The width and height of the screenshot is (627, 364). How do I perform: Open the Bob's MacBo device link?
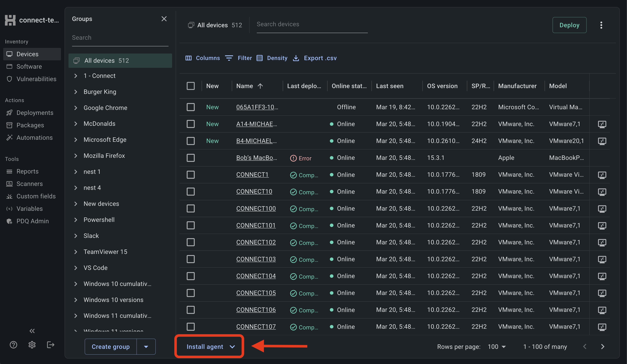coord(257,158)
